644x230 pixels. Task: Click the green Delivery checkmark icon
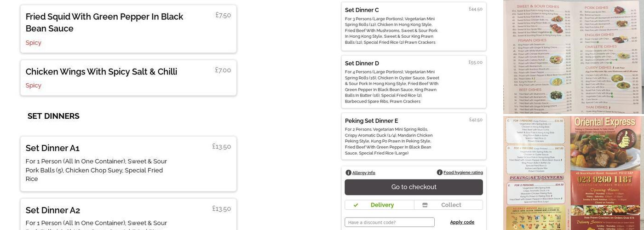pyautogui.click(x=356, y=205)
